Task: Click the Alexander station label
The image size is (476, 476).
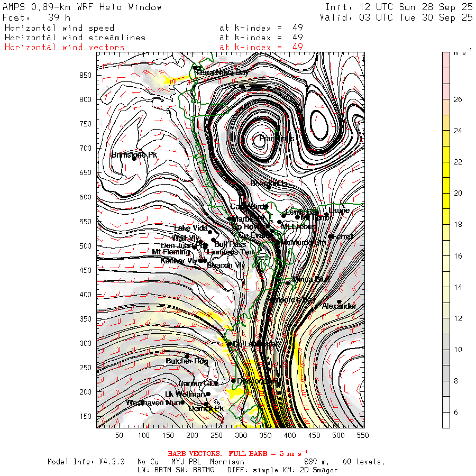Action: (339, 306)
